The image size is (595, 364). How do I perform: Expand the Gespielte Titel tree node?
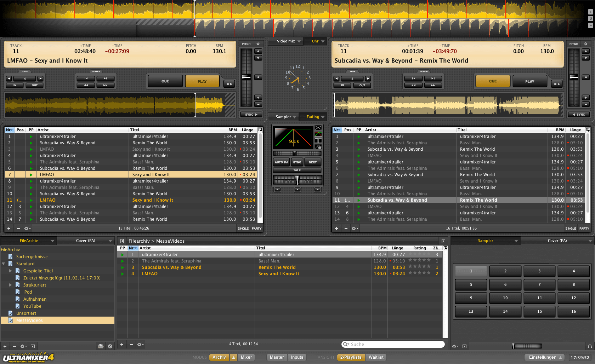[11, 271]
